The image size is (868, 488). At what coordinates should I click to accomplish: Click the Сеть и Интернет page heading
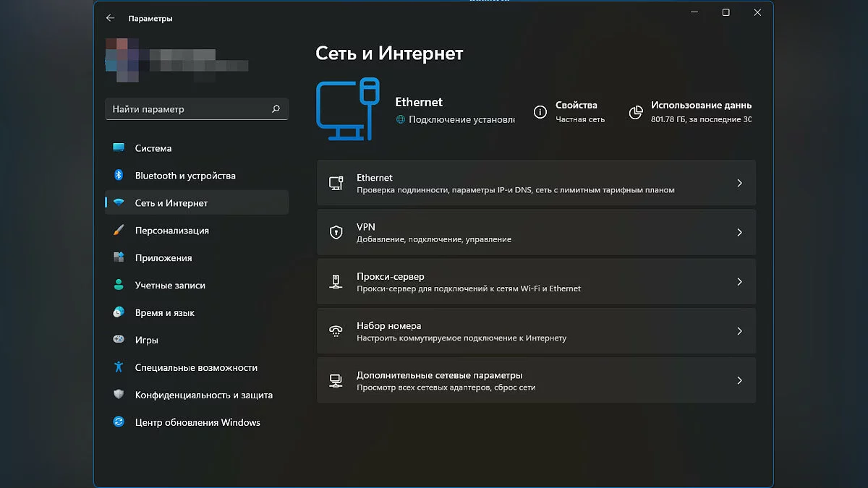click(x=389, y=53)
